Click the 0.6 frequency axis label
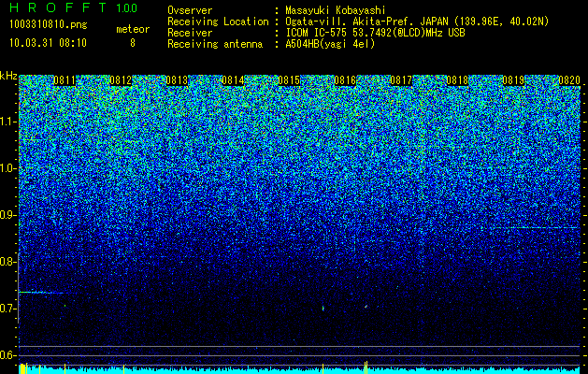Image resolution: width=588 pixels, height=374 pixels. (8, 355)
